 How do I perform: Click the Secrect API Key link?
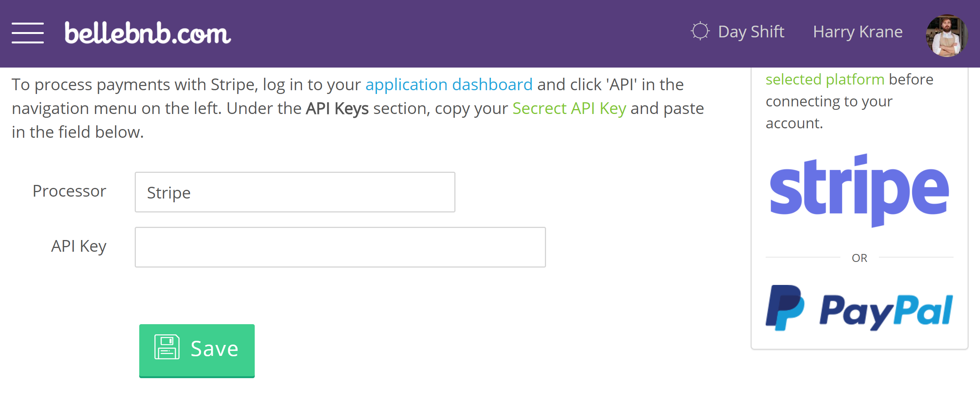(x=569, y=108)
